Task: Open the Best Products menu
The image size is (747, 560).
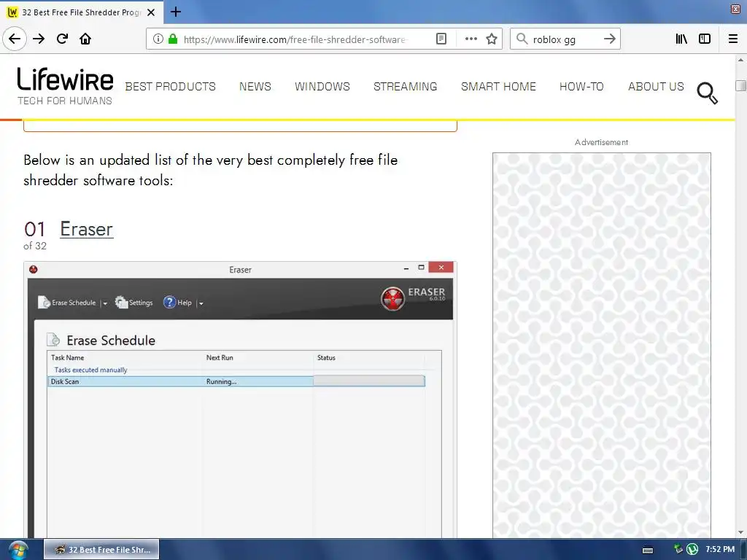Action: 170,87
